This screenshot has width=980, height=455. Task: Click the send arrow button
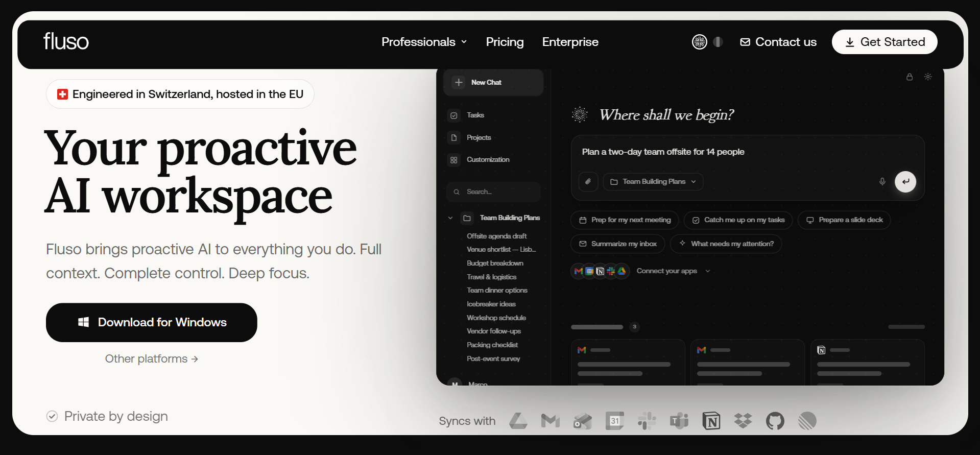click(x=905, y=182)
